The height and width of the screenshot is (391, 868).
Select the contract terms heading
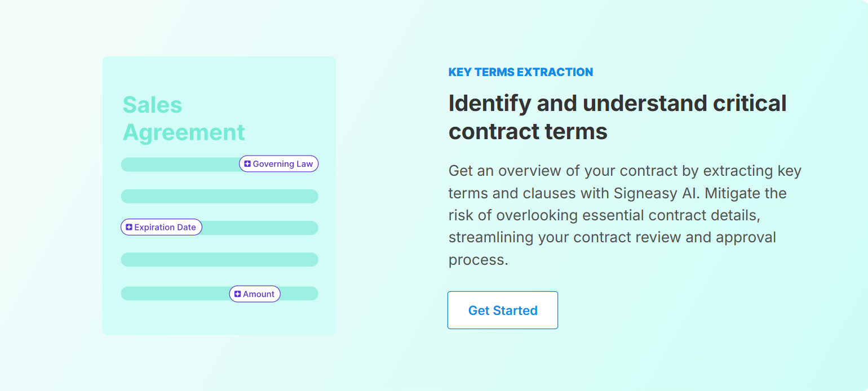(617, 117)
